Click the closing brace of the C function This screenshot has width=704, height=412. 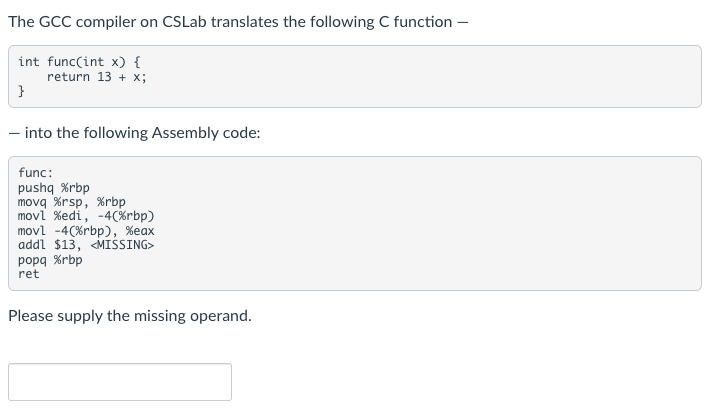point(22,91)
